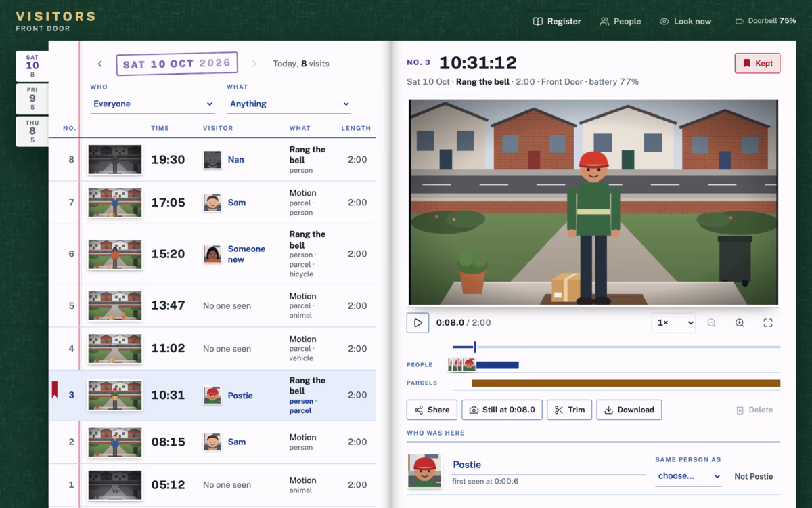Screen dimensions: 812x508
Task: Open the Register page
Action: pos(557,21)
